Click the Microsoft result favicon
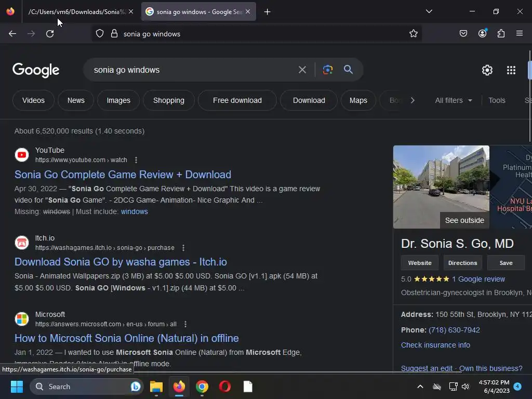This screenshot has width=532, height=399. tap(22, 319)
